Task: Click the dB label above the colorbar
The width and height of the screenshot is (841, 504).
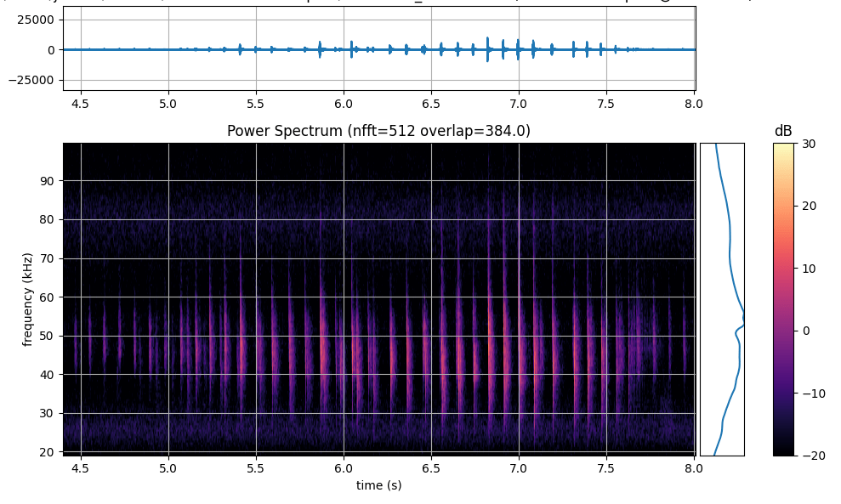Action: coord(784,129)
